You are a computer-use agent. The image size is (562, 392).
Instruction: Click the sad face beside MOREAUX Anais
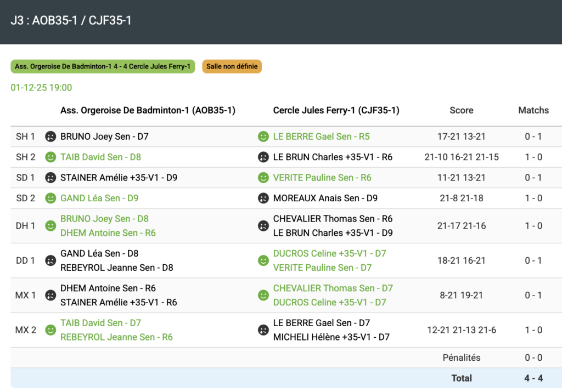(x=263, y=198)
